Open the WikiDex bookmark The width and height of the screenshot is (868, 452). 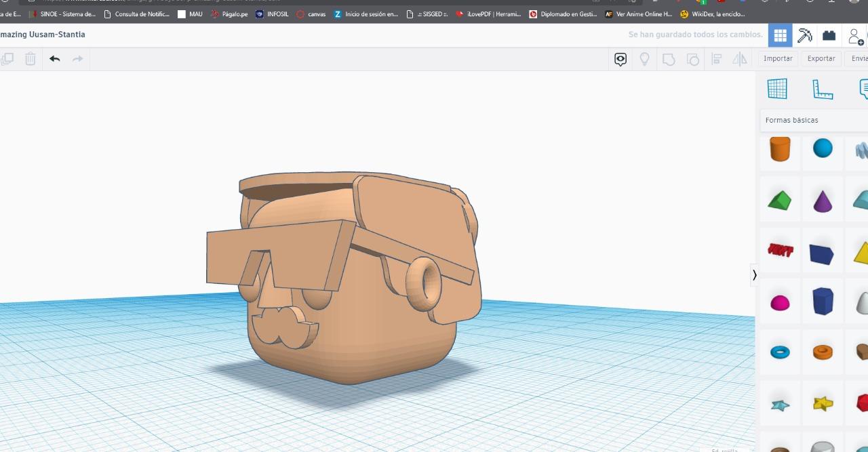pyautogui.click(x=713, y=14)
